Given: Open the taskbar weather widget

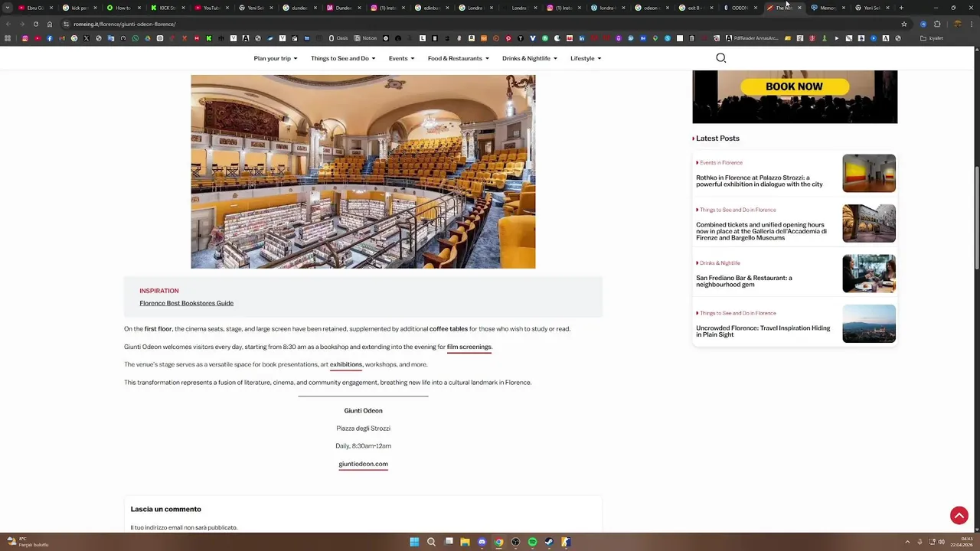Looking at the screenshot, I should tap(28, 542).
